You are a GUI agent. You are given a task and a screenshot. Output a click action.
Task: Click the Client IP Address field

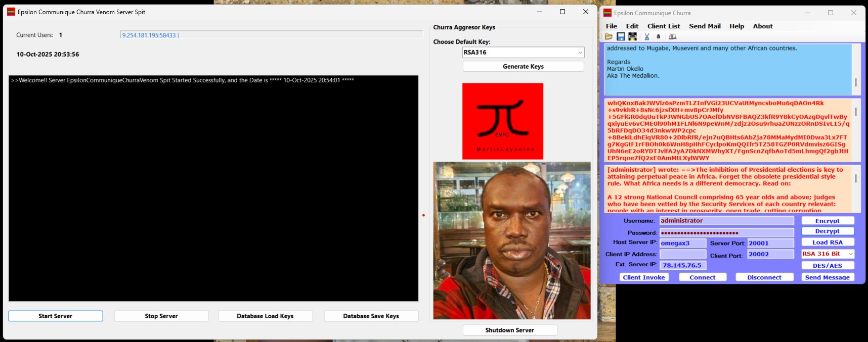[x=683, y=254]
